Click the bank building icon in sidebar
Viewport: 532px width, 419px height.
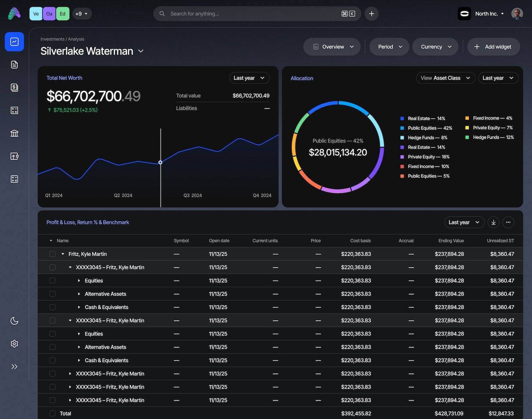point(14,133)
